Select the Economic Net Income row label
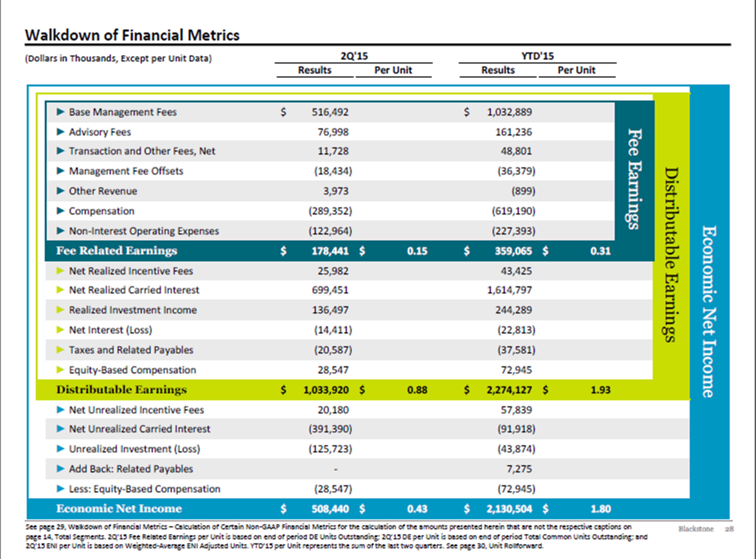756x559 pixels. [119, 509]
